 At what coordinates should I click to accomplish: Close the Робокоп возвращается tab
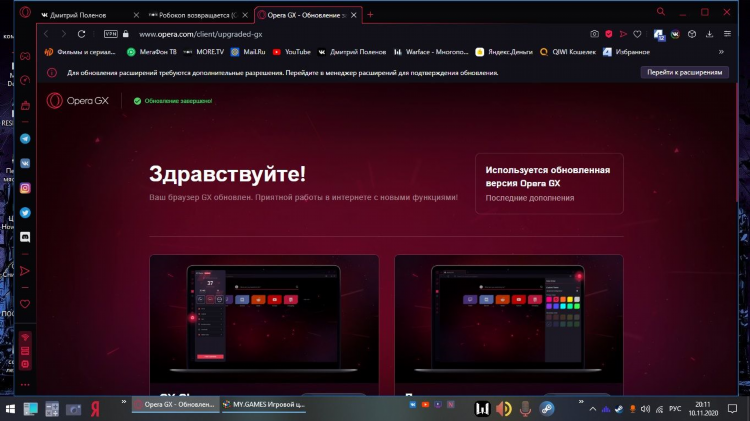245,15
